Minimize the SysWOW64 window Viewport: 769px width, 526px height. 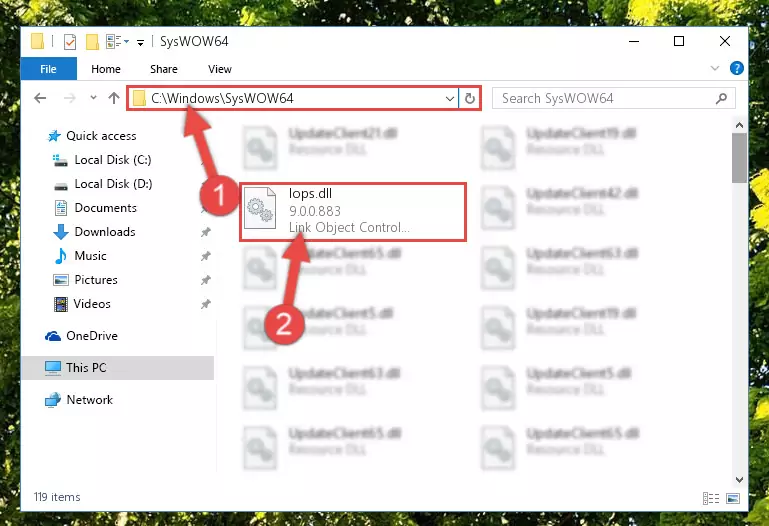pos(634,41)
